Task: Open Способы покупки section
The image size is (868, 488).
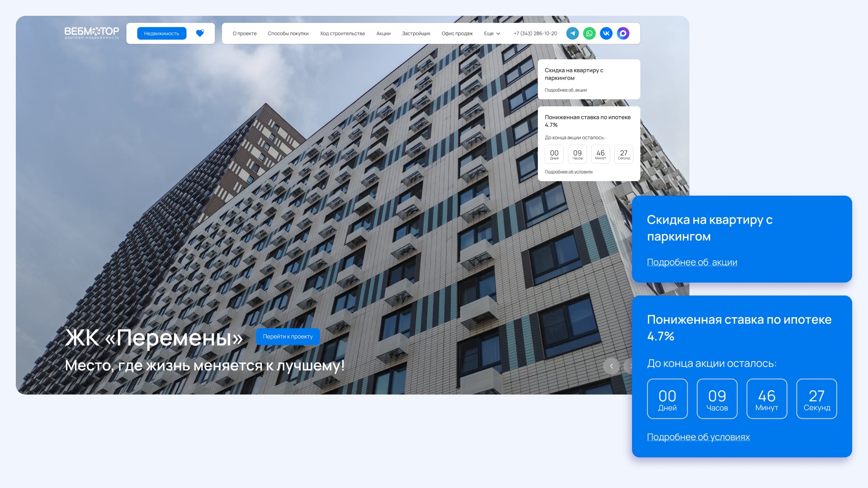Action: pyautogui.click(x=288, y=33)
